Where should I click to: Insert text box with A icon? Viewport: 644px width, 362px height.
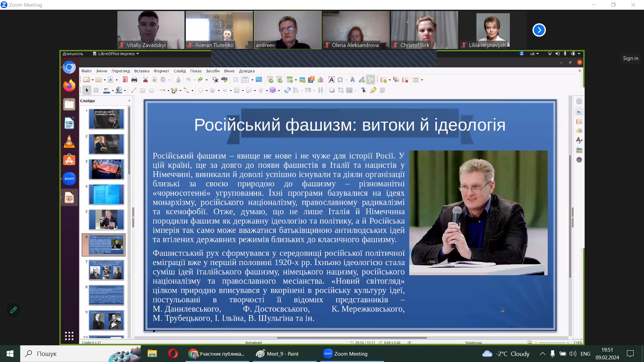click(x=331, y=80)
